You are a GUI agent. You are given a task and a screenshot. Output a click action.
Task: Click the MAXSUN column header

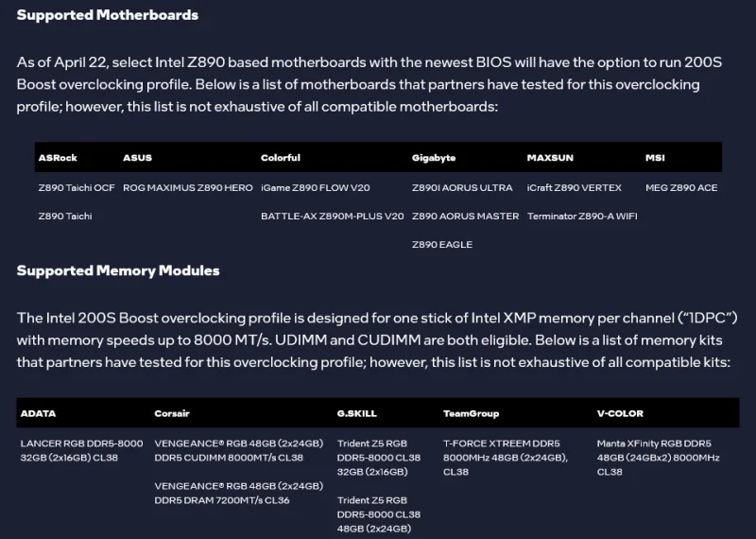click(x=550, y=158)
